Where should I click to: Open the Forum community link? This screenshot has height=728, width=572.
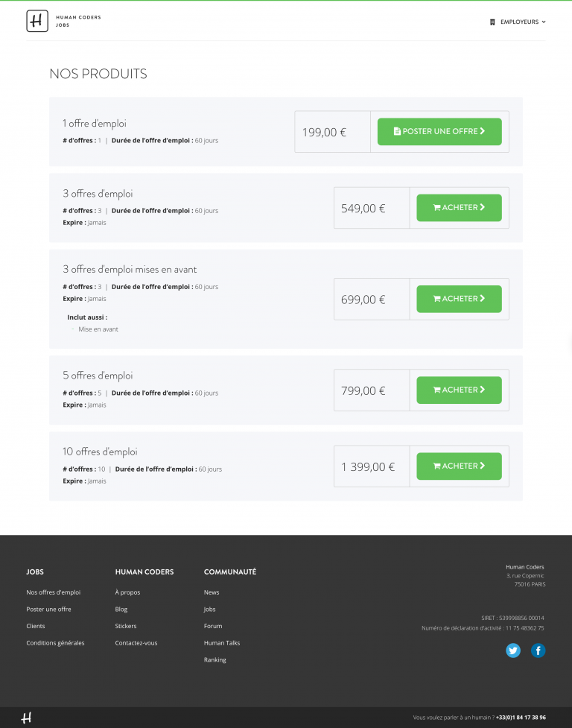pyautogui.click(x=213, y=626)
